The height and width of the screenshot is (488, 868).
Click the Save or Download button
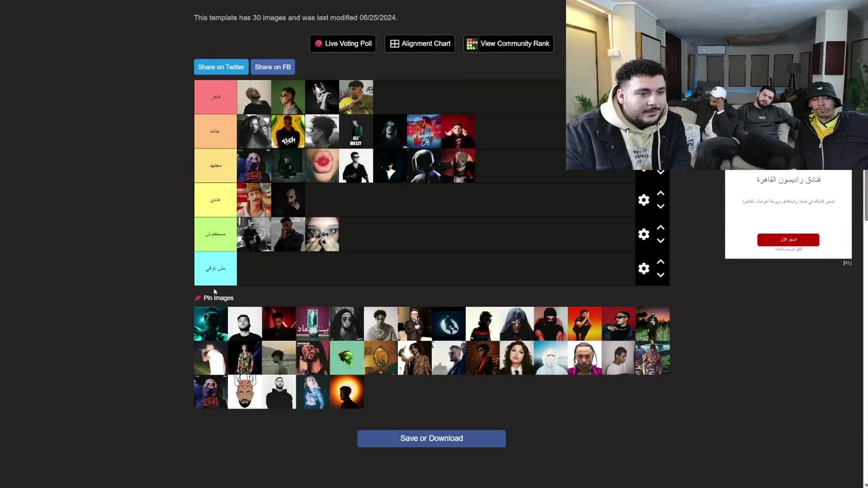click(431, 439)
